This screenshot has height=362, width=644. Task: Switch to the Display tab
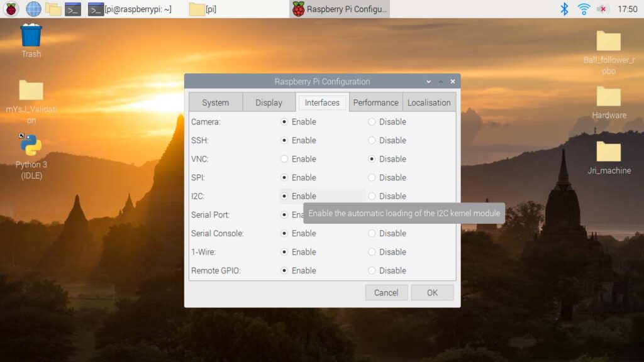click(269, 102)
